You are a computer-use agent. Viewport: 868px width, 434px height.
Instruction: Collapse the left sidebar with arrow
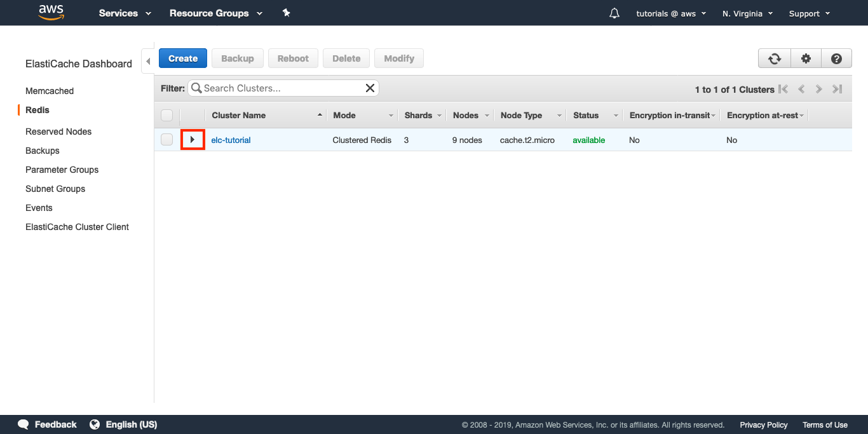click(148, 62)
